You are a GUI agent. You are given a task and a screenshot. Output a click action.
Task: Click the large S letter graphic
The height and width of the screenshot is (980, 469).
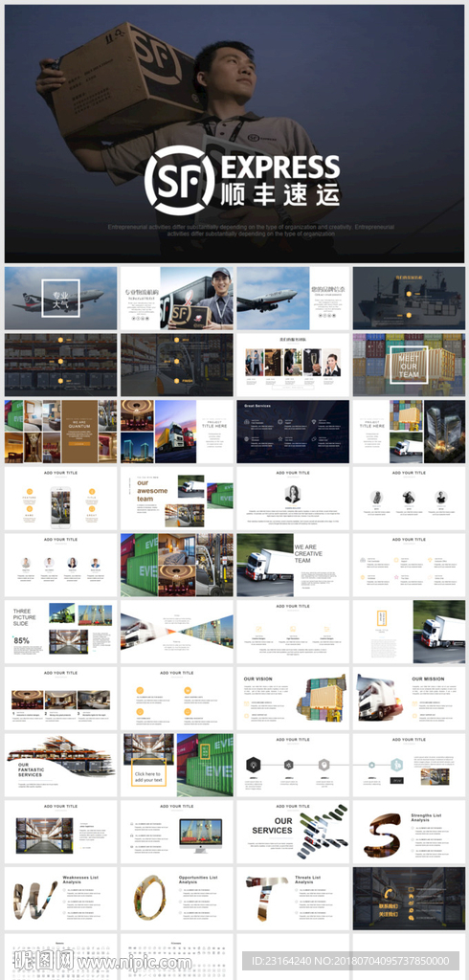(382, 835)
